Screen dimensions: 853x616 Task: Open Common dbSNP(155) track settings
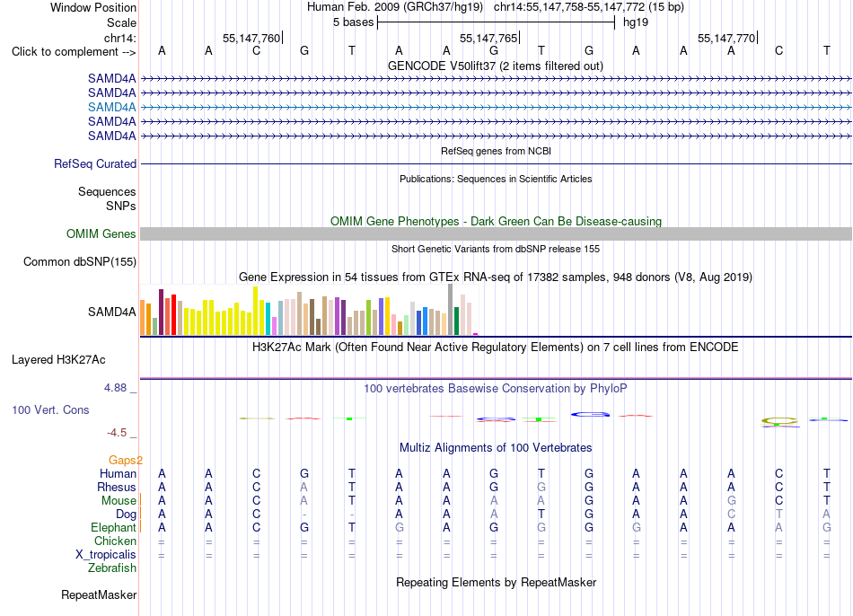(79, 261)
